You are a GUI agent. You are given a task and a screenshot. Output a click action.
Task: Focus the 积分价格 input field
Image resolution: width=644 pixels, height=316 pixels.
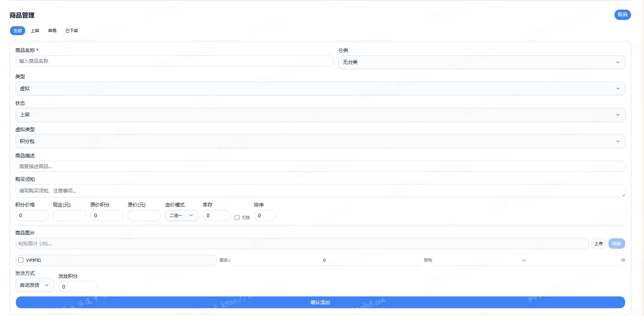point(32,215)
